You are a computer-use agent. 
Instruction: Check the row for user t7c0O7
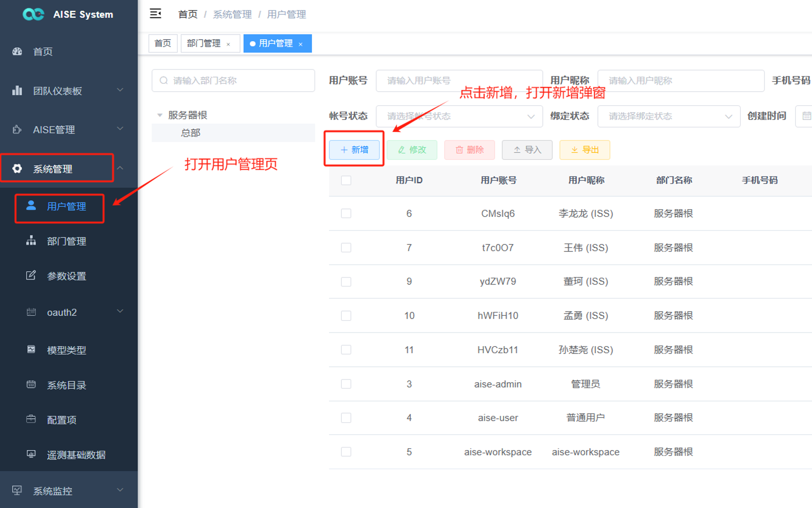(346, 248)
